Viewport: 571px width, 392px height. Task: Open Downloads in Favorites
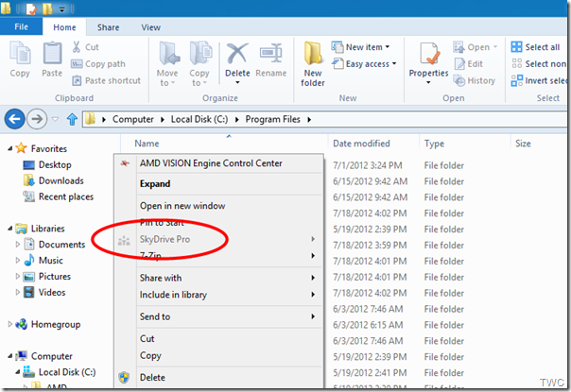pyautogui.click(x=54, y=180)
